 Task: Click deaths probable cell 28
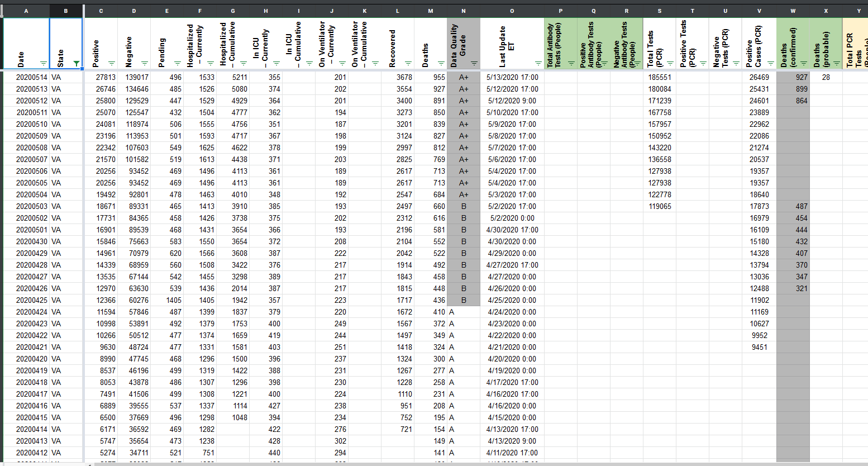click(826, 77)
